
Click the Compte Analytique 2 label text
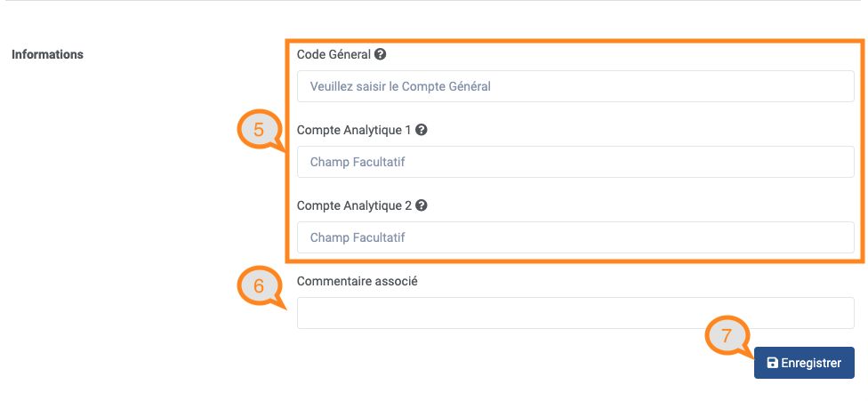coord(354,205)
